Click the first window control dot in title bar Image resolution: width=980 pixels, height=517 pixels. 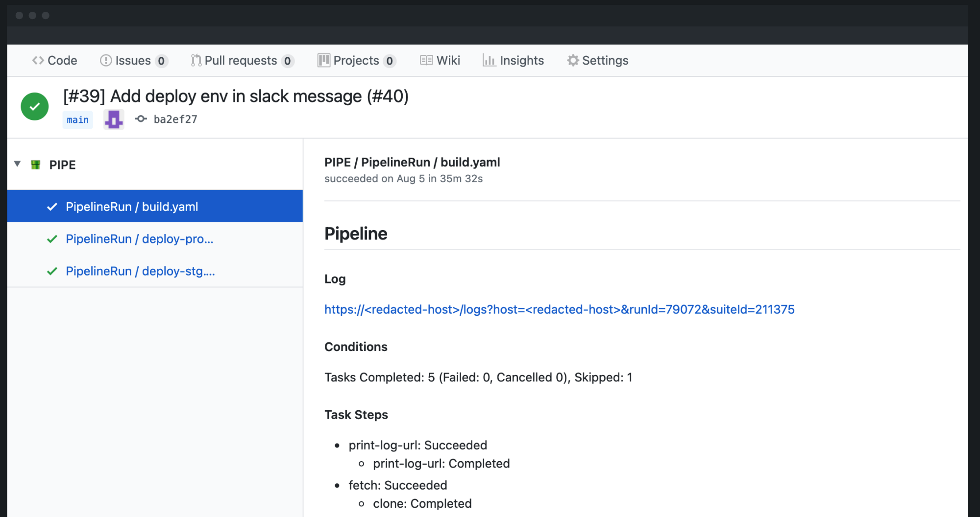point(19,16)
